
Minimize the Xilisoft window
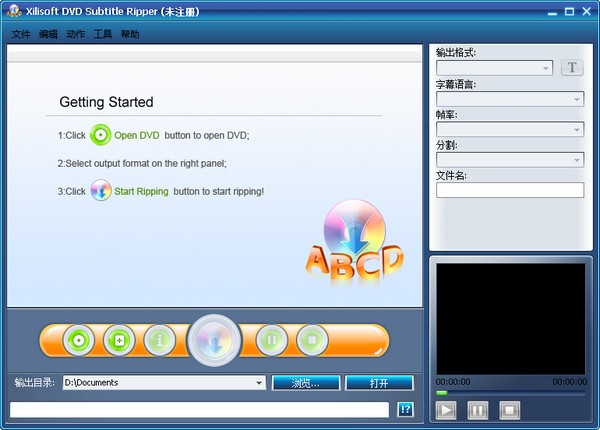click(x=552, y=12)
